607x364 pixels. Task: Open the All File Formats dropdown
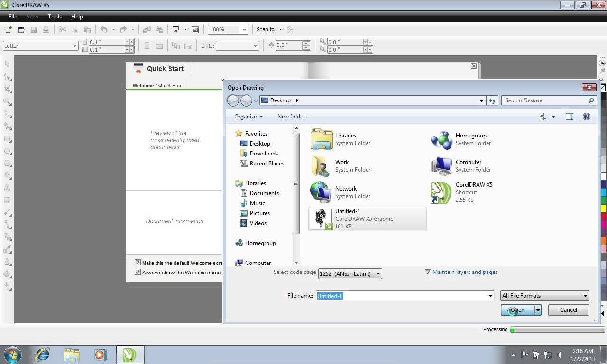pyautogui.click(x=584, y=295)
